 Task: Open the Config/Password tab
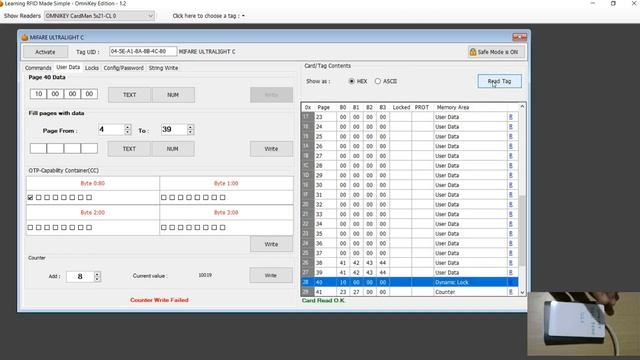(124, 68)
